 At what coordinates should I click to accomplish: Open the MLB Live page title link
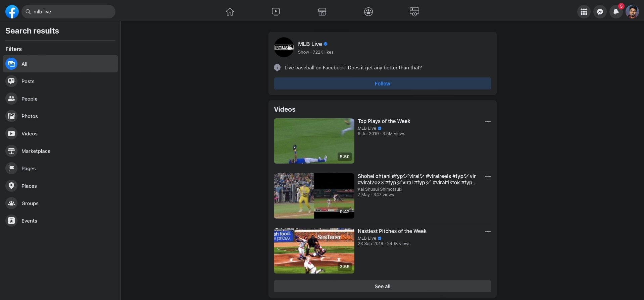[310, 44]
